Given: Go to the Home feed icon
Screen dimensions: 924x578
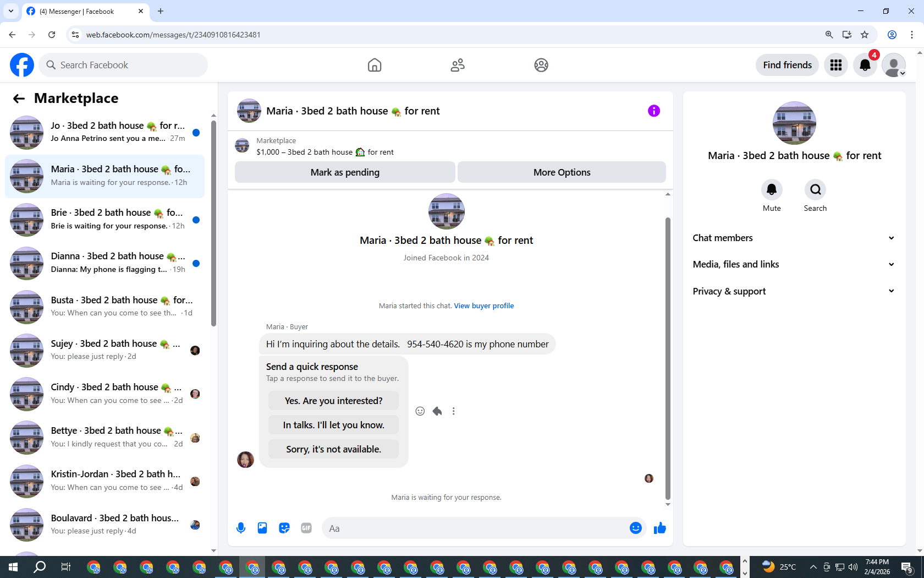Looking at the screenshot, I should pos(375,65).
